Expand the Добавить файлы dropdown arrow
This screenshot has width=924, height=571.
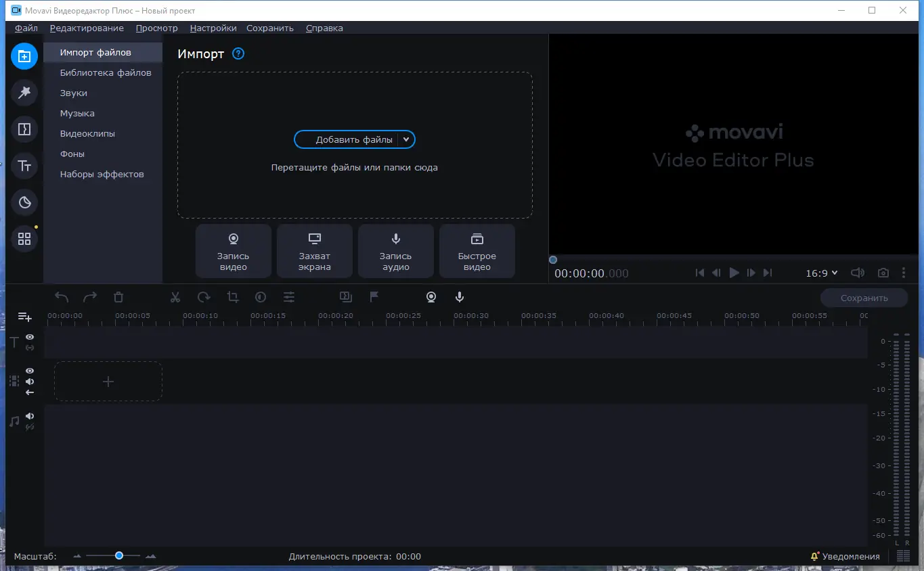click(406, 139)
